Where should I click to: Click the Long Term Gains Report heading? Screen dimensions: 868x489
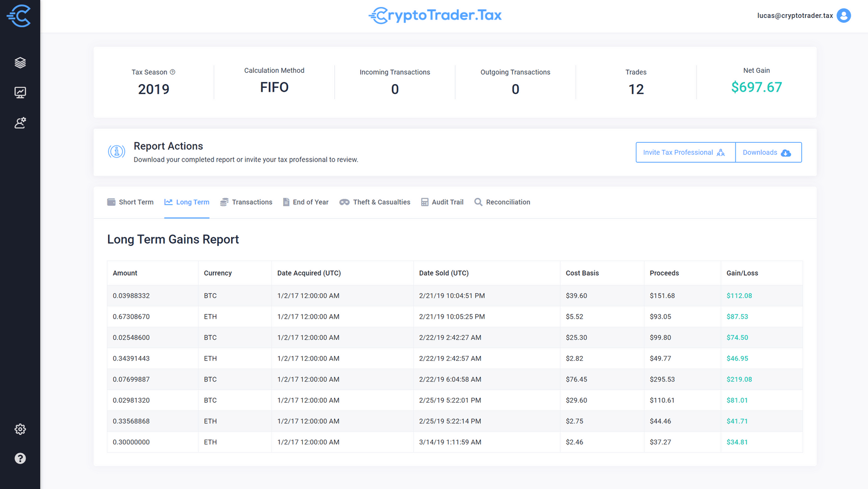point(173,239)
